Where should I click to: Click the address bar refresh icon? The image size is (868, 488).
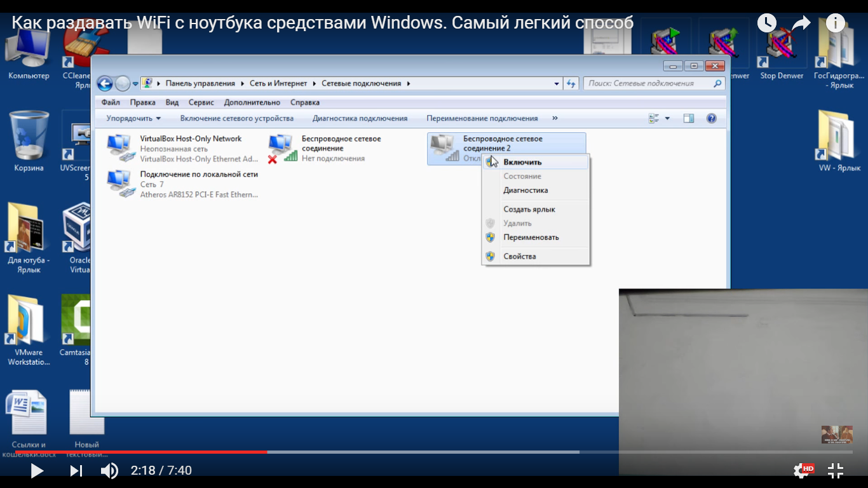571,83
